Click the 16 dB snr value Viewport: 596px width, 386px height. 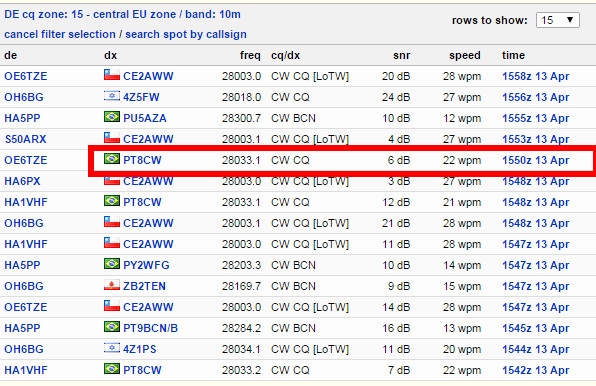coord(396,328)
